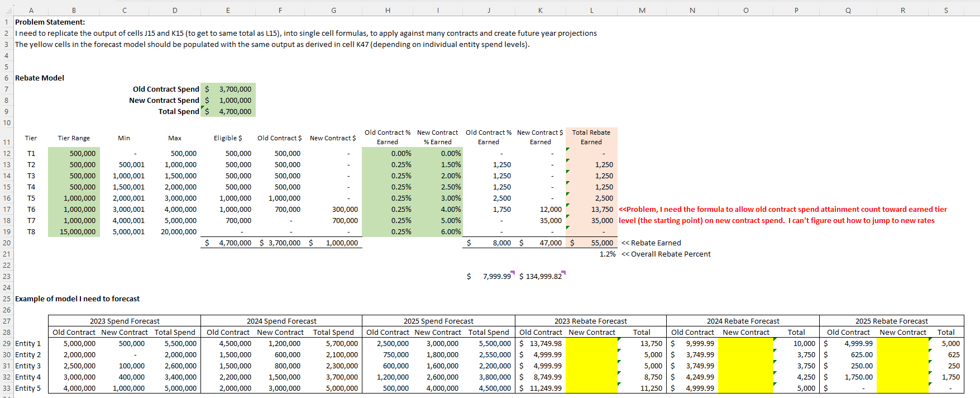Select the T8 tier cell
Image resolution: width=980 pixels, height=398 pixels.
coord(31,231)
